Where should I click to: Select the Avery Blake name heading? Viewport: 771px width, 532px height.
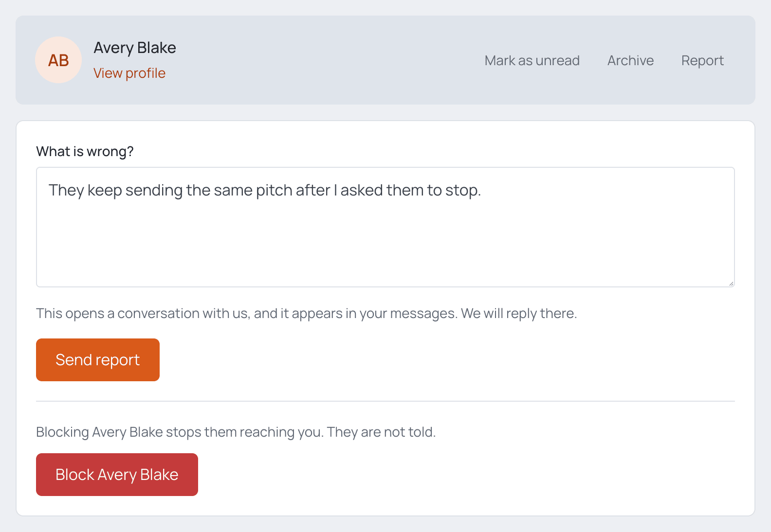pyautogui.click(x=135, y=48)
